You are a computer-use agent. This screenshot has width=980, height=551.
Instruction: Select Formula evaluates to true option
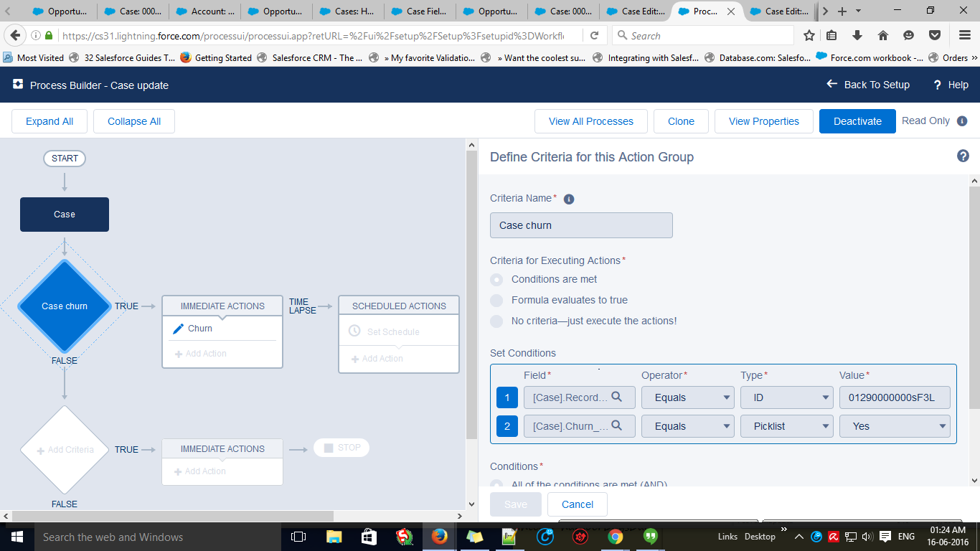coord(496,300)
